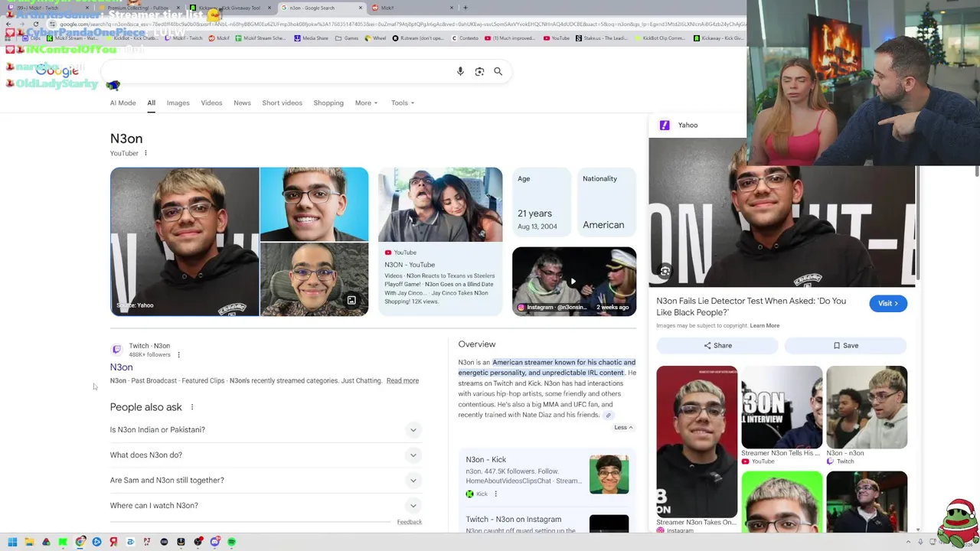Open File Explorer from taskbar
Image resolution: width=980 pixels, height=551 pixels.
(x=29, y=542)
